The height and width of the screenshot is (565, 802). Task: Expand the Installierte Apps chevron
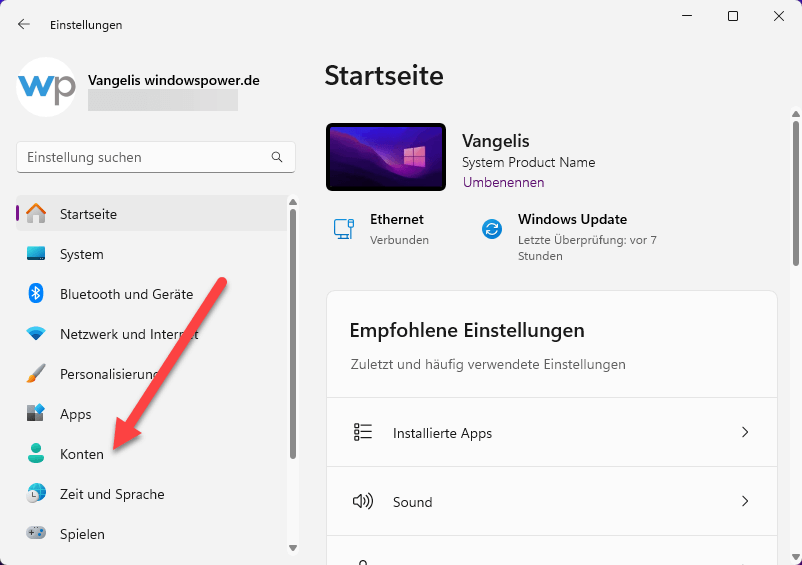745,432
